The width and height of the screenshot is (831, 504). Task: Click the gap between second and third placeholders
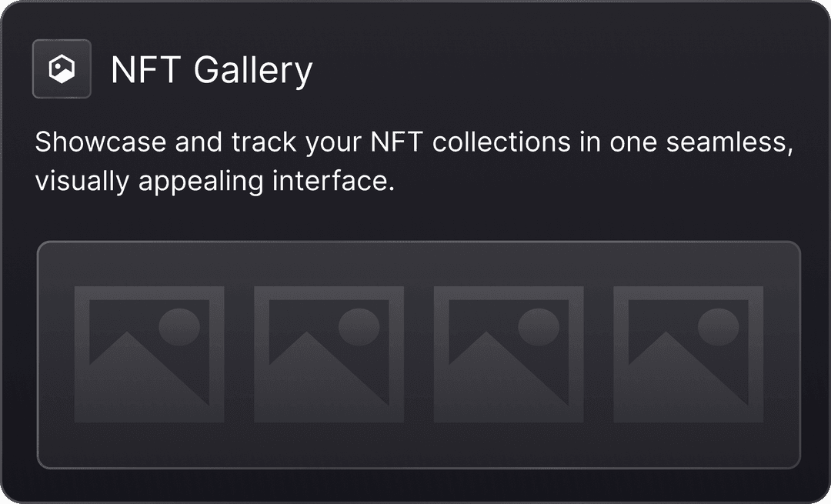tap(419, 355)
